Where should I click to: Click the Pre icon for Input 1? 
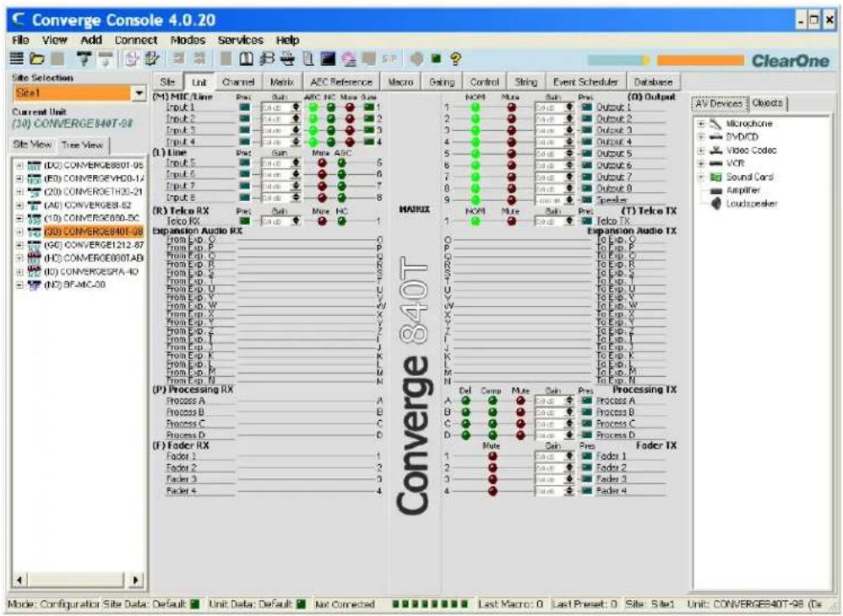pos(245,107)
